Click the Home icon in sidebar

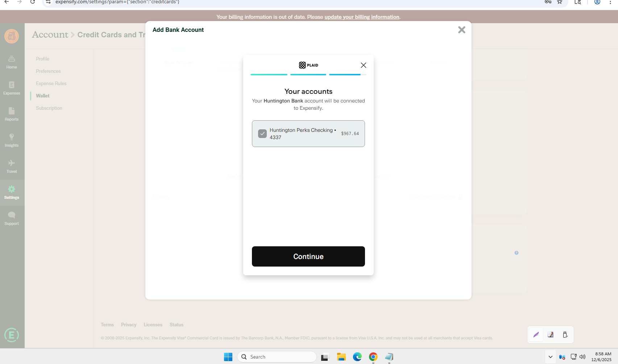[12, 59]
